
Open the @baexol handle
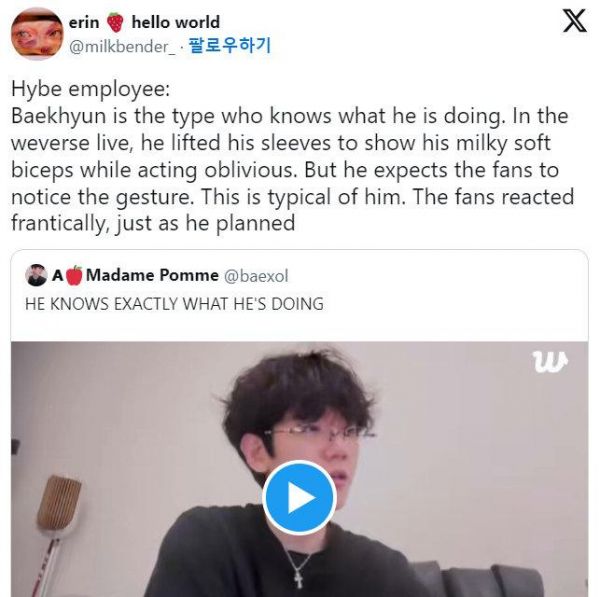click(x=256, y=276)
